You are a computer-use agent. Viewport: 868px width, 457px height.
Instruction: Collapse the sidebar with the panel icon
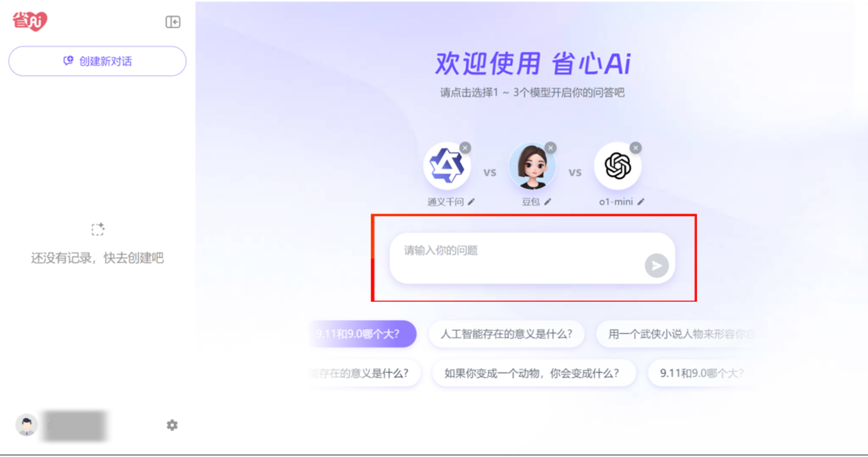[173, 22]
